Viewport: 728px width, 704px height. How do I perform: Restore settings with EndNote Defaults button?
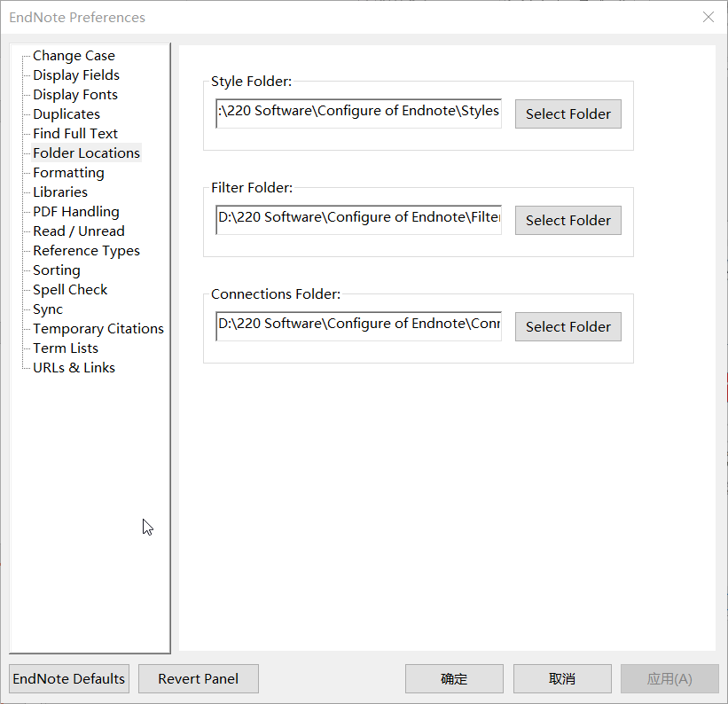pyautogui.click(x=69, y=679)
